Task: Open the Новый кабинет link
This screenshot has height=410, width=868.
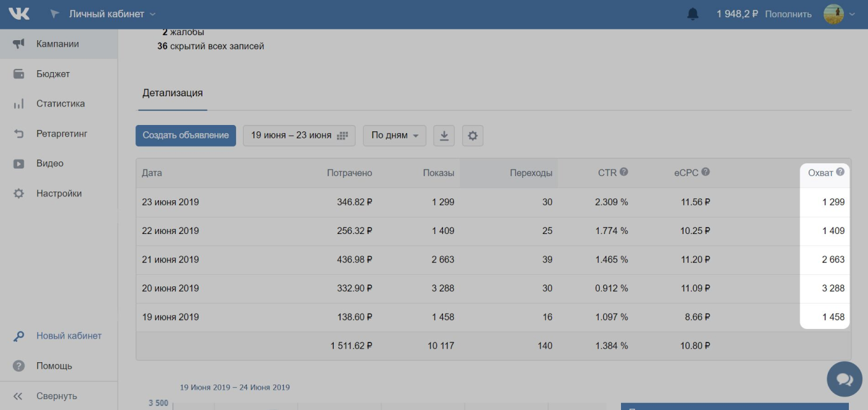Action: coord(68,336)
